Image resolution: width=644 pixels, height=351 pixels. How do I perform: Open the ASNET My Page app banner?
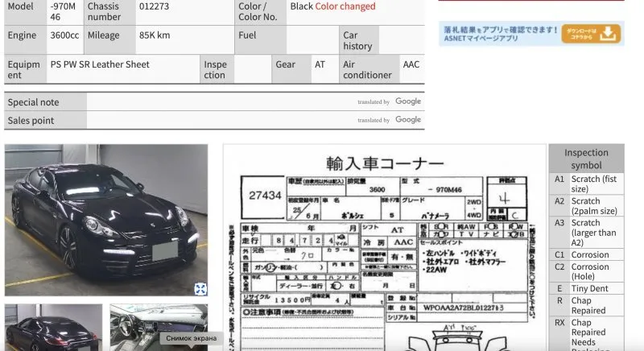pos(501,33)
